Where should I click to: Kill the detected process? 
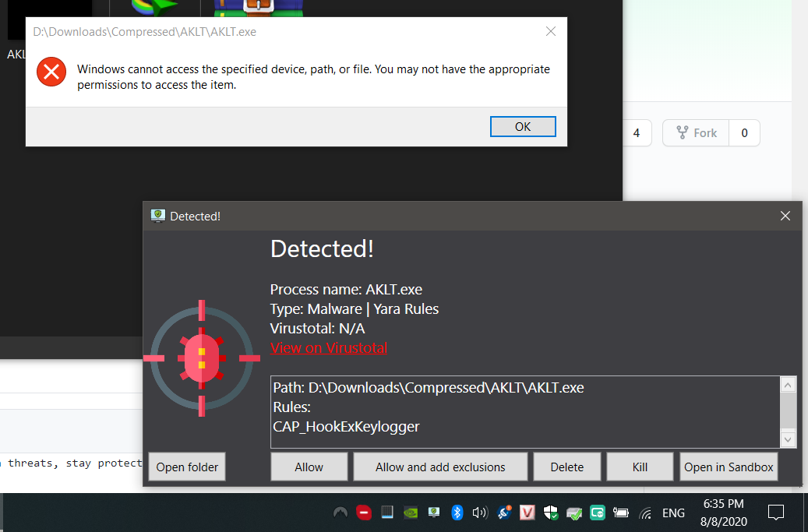[640, 467]
